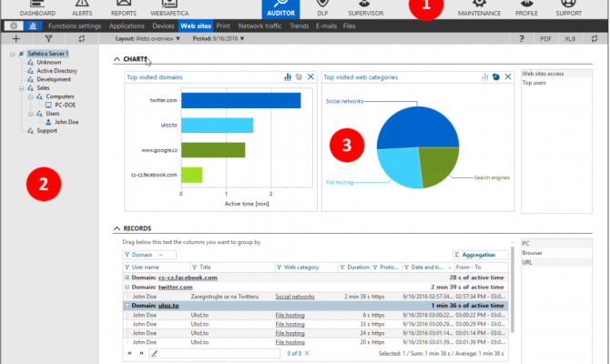
Task: Switch to the Network traffic tab
Action: (259, 26)
